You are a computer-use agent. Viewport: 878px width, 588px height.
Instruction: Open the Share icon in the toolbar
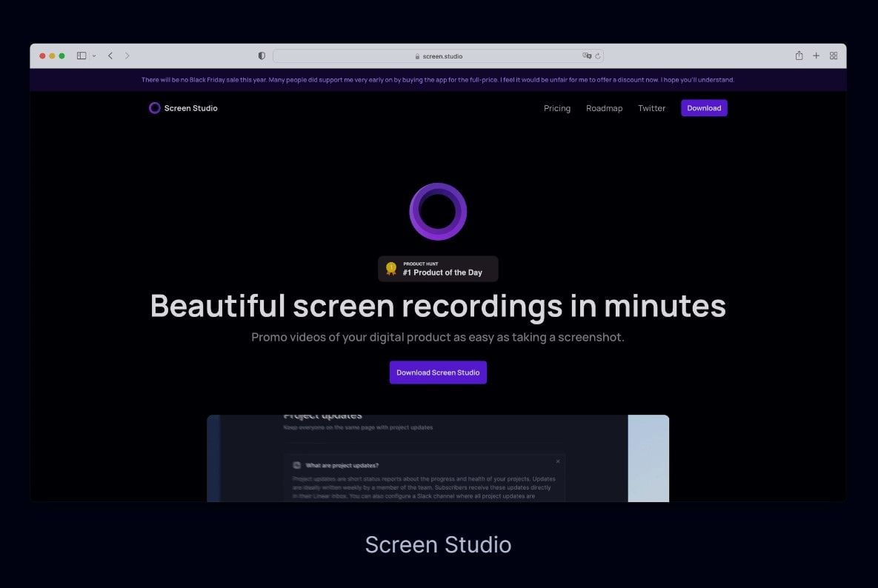(799, 56)
